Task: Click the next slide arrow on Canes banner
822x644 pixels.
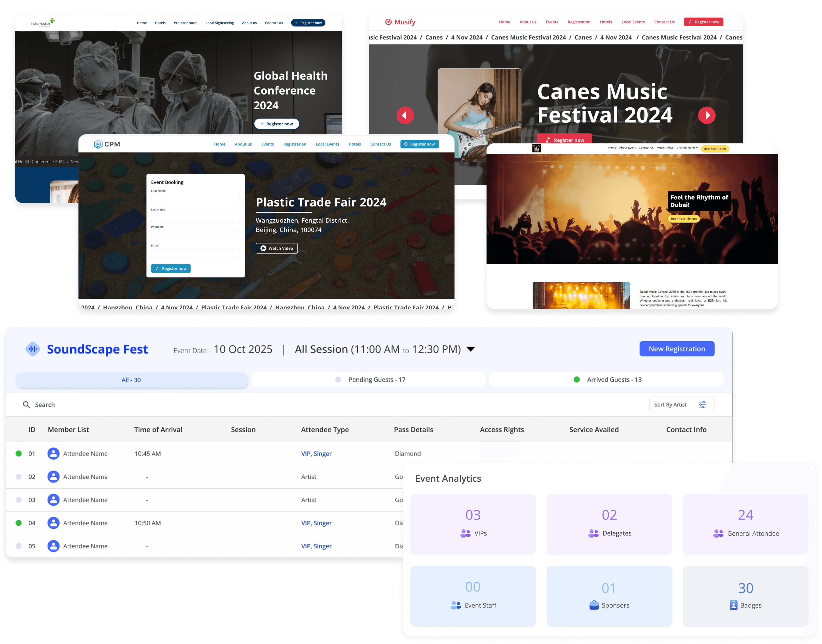Action: [x=706, y=115]
